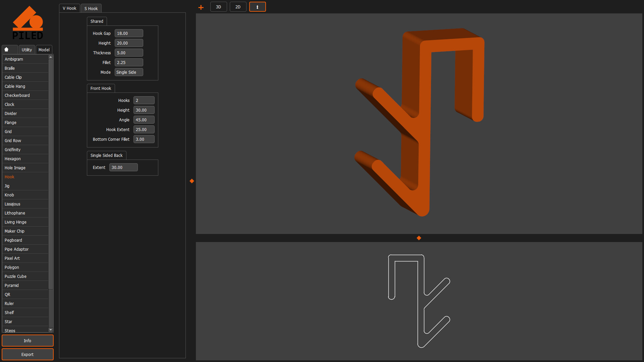Click the Info button

click(28, 340)
